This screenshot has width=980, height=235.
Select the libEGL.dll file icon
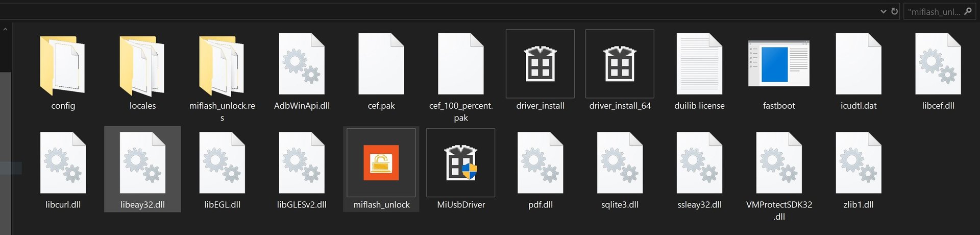coord(222,163)
